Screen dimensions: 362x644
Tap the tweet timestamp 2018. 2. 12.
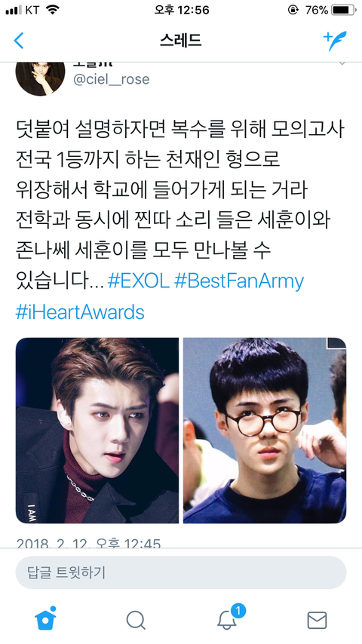coord(88,544)
